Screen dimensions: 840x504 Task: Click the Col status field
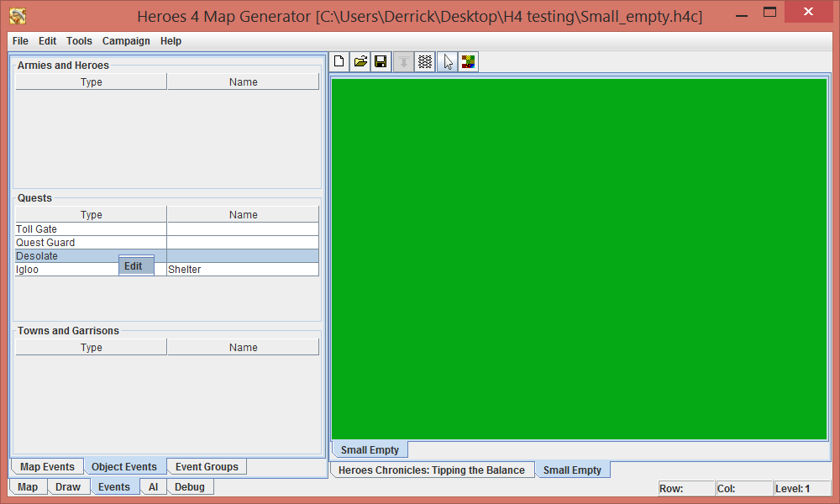click(744, 489)
